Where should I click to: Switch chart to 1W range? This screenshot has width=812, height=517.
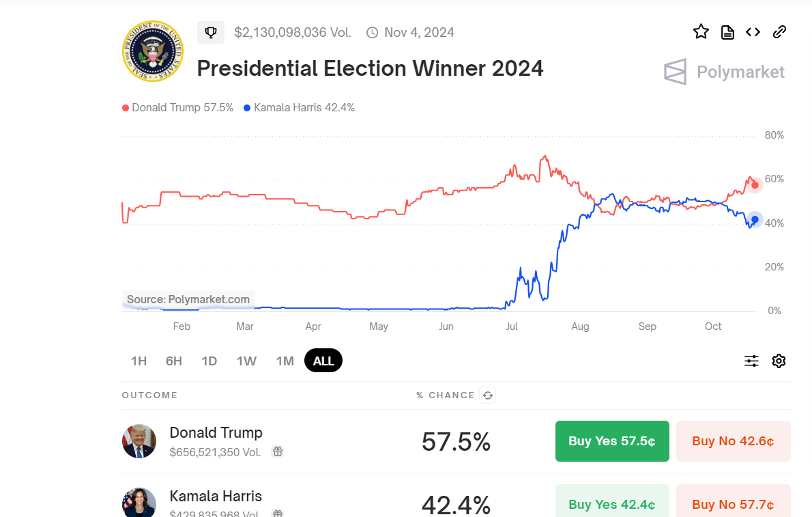246,361
